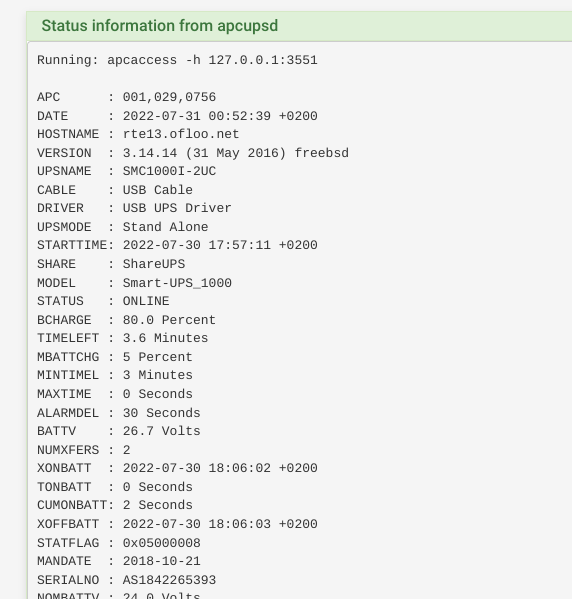This screenshot has width=572, height=599.
Task: Click the STATFLAG value 0x05000008
Action: (162, 543)
